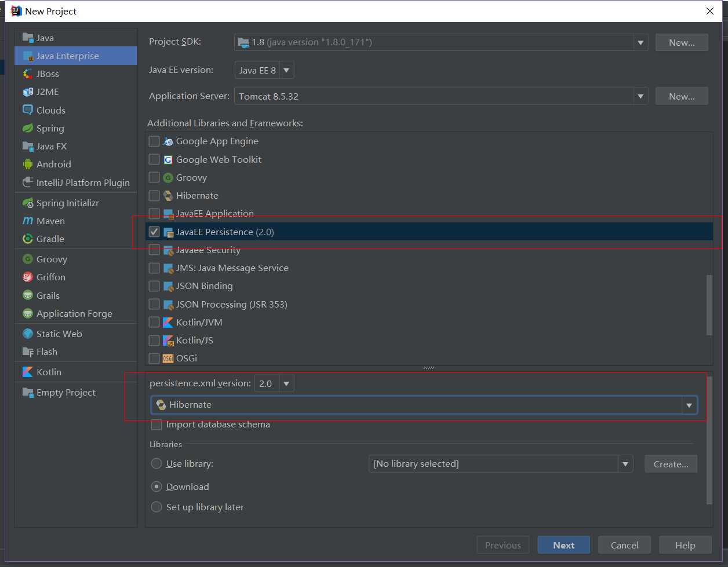Image resolution: width=728 pixels, height=567 pixels.
Task: Cancel the New Project dialog
Action: pyautogui.click(x=625, y=545)
